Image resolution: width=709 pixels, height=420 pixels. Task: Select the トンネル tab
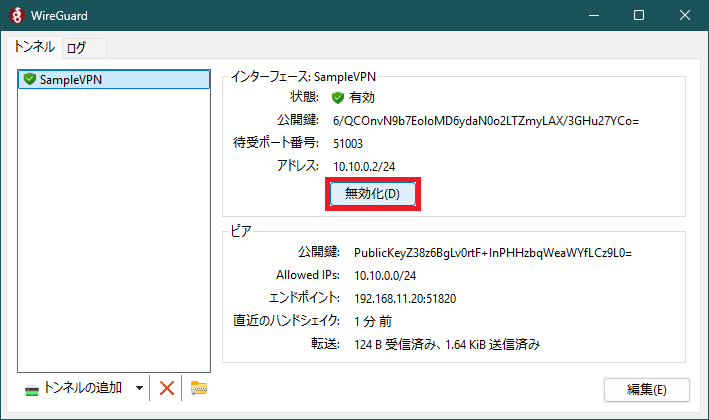click(x=34, y=47)
